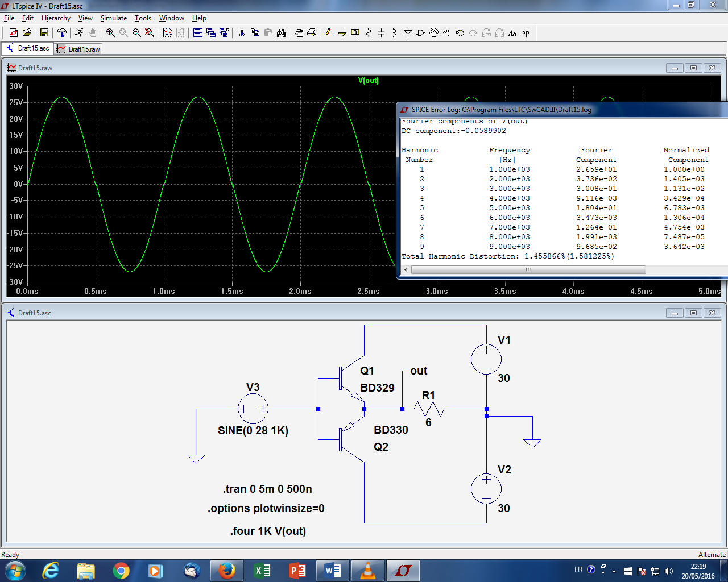This screenshot has height=582, width=728.
Task: Open the Hierarchy menu
Action: (x=56, y=18)
